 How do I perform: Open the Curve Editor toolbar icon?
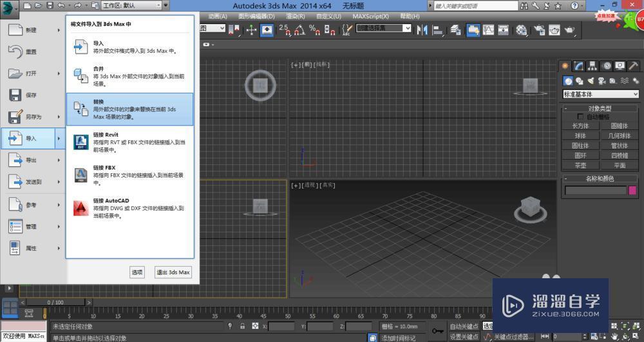coord(488,30)
